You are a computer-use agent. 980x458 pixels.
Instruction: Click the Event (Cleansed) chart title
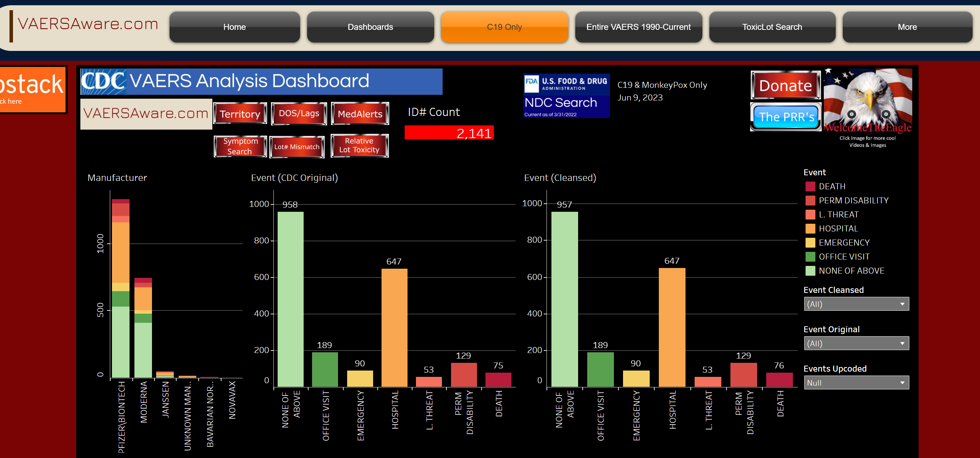(560, 178)
